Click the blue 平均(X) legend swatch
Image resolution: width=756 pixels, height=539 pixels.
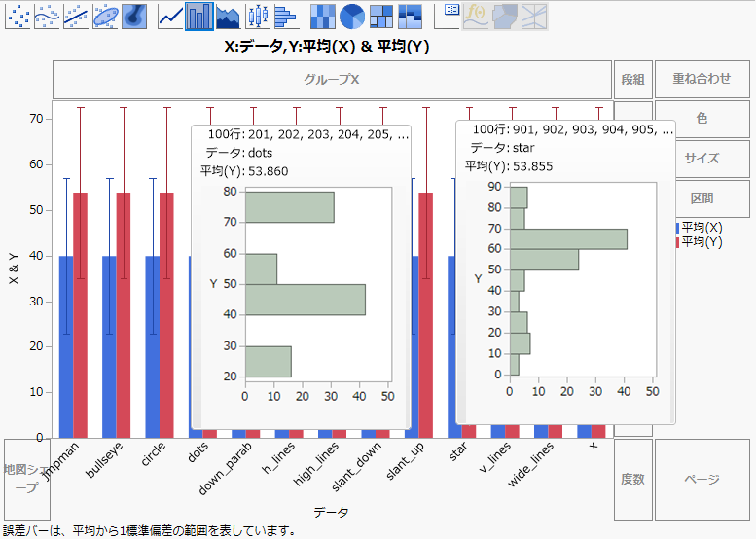(677, 228)
